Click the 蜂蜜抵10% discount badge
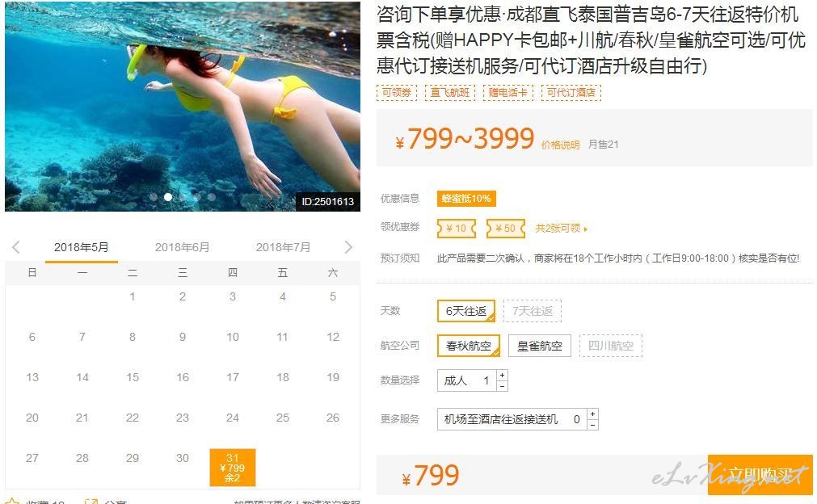This screenshot has height=504, width=817. coord(466,199)
